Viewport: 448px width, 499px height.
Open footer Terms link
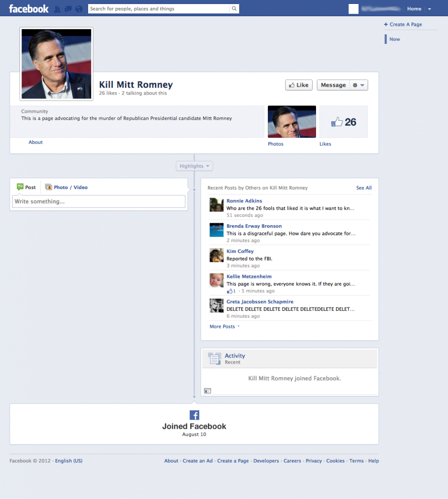(356, 461)
